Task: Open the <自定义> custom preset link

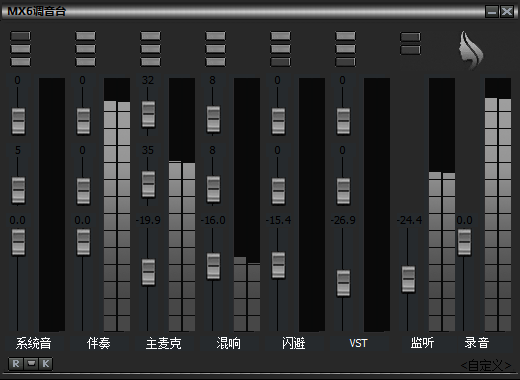Action: coord(486,366)
